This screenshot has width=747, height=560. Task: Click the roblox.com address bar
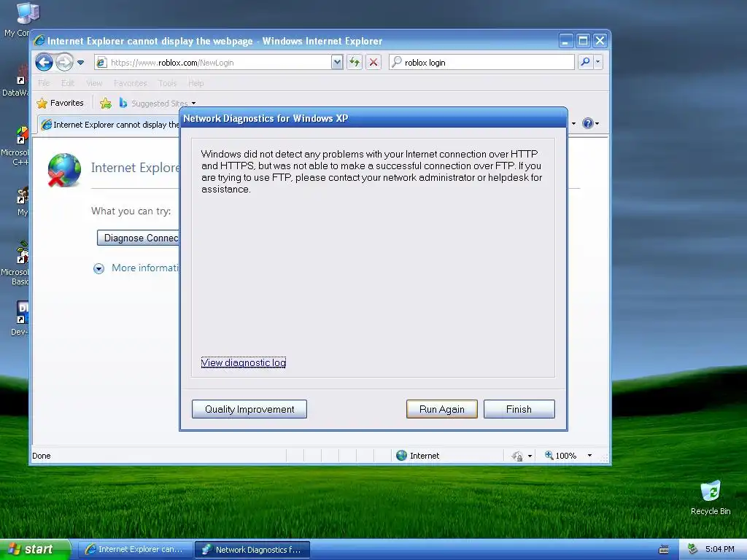(x=213, y=63)
